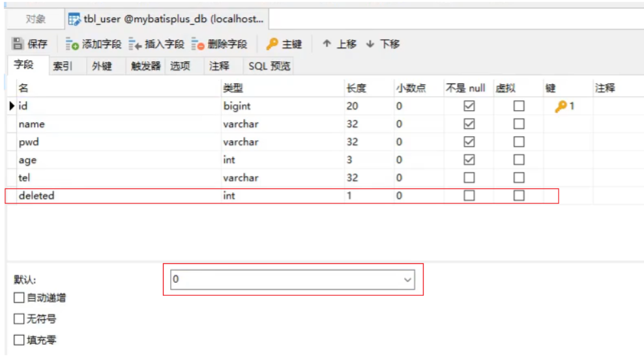Enable the Zerofill (填充零) checkbox

tap(19, 340)
